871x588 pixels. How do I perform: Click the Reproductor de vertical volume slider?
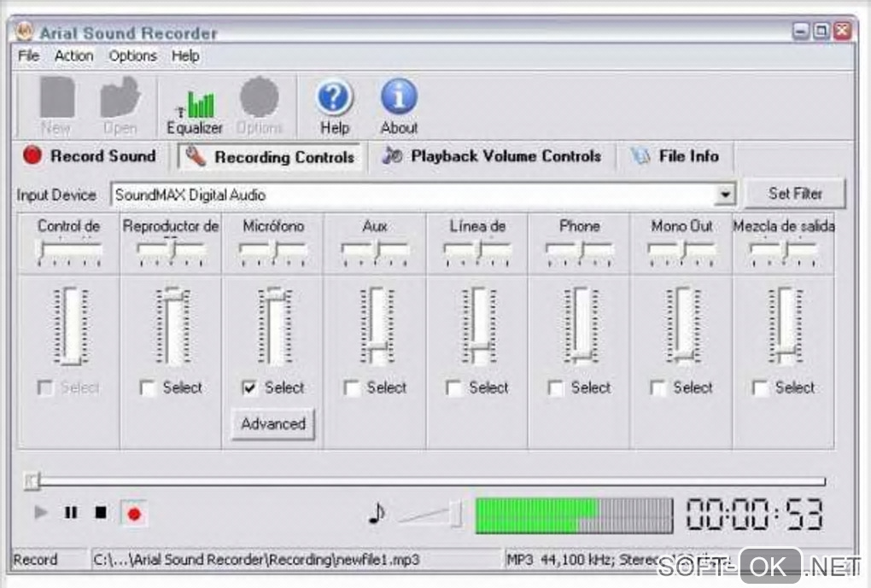pos(172,326)
